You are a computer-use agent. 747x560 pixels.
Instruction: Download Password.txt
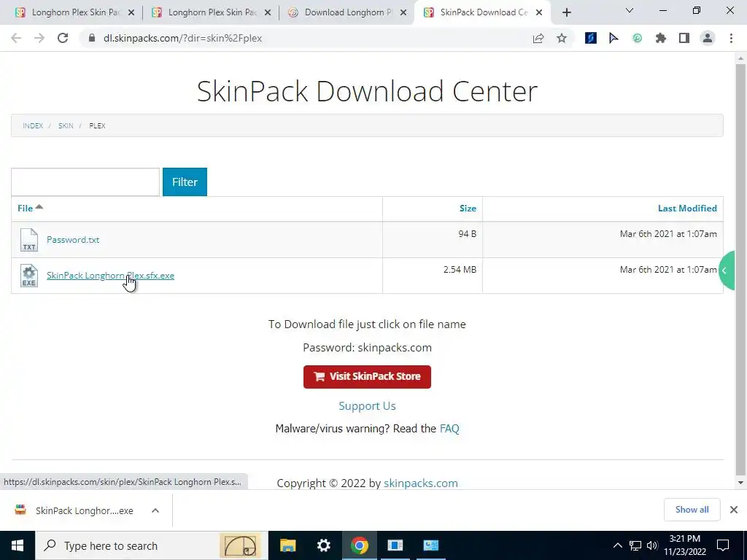click(x=73, y=239)
